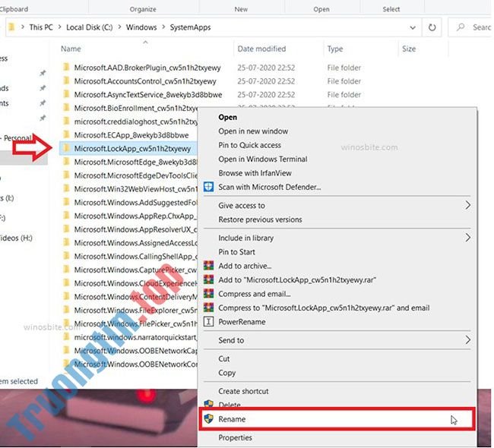The image size is (494, 448).
Task: Select Microsoft.Windows.AssignedAccessLc folder name
Action: tap(136, 243)
